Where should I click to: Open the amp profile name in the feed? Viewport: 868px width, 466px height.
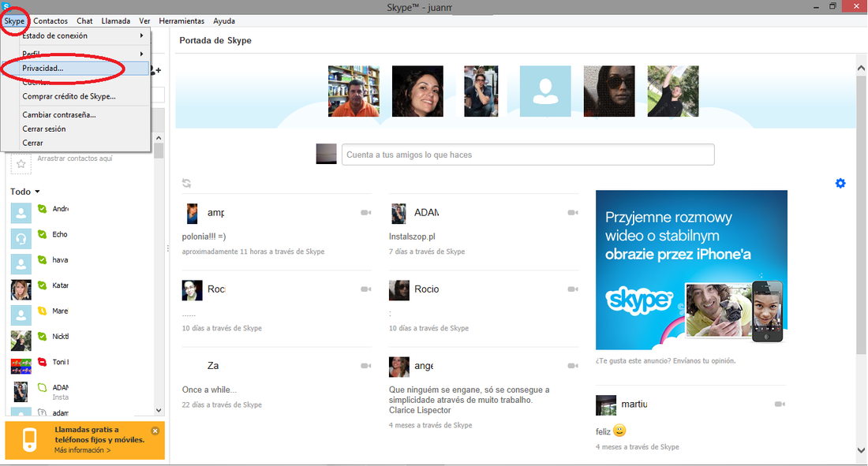(x=216, y=213)
